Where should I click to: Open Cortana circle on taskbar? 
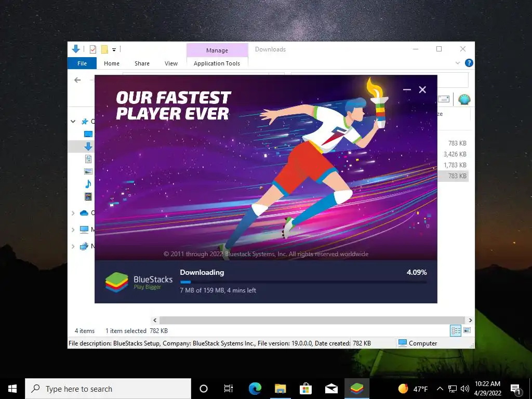(x=203, y=389)
